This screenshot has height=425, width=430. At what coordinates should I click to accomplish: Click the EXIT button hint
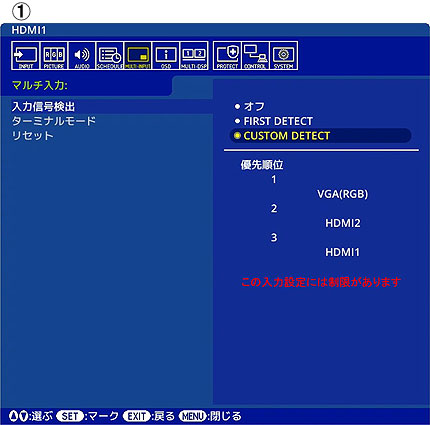pos(137,416)
